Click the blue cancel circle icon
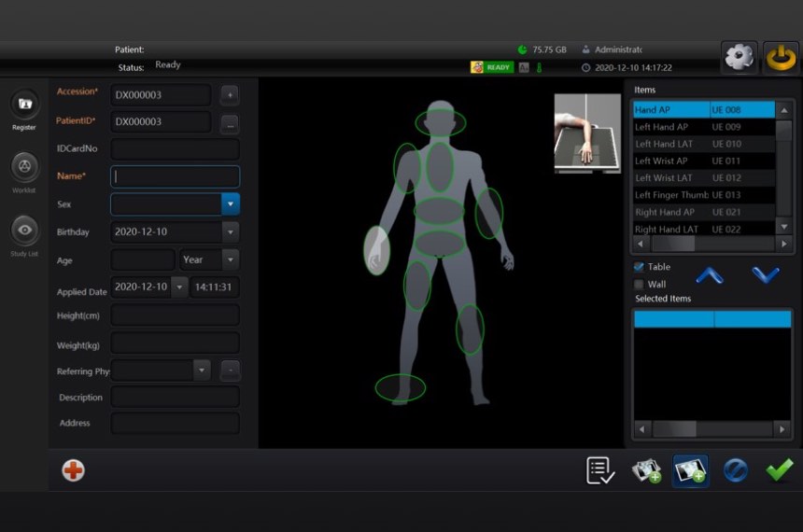 (735, 470)
